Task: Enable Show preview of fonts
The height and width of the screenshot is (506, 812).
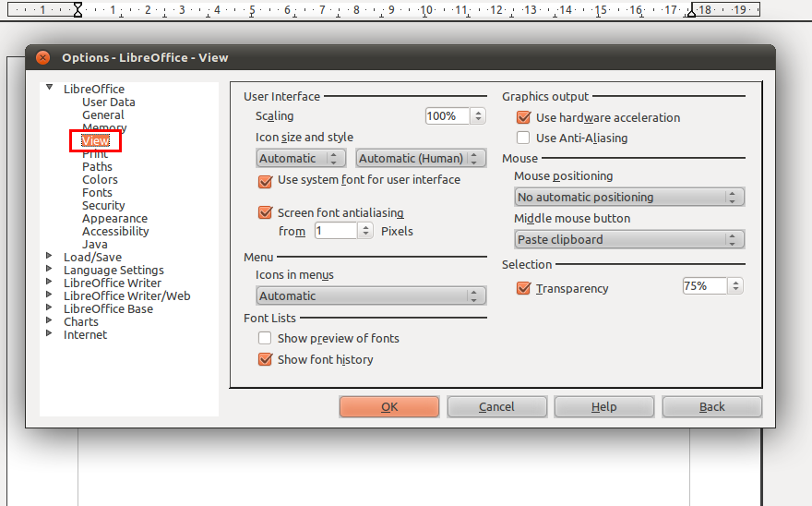Action: 265,339
